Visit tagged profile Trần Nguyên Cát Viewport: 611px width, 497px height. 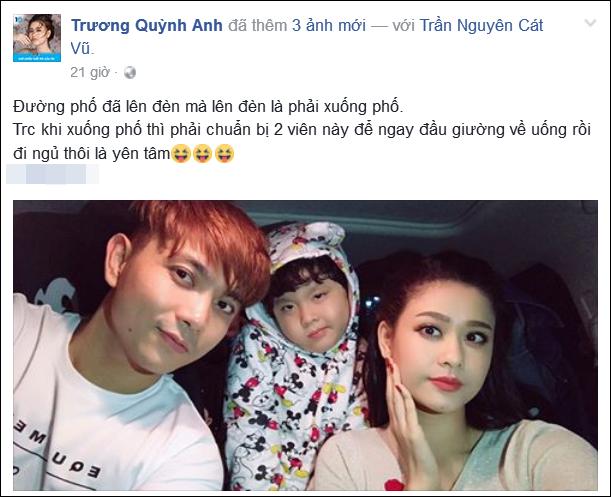point(481,26)
